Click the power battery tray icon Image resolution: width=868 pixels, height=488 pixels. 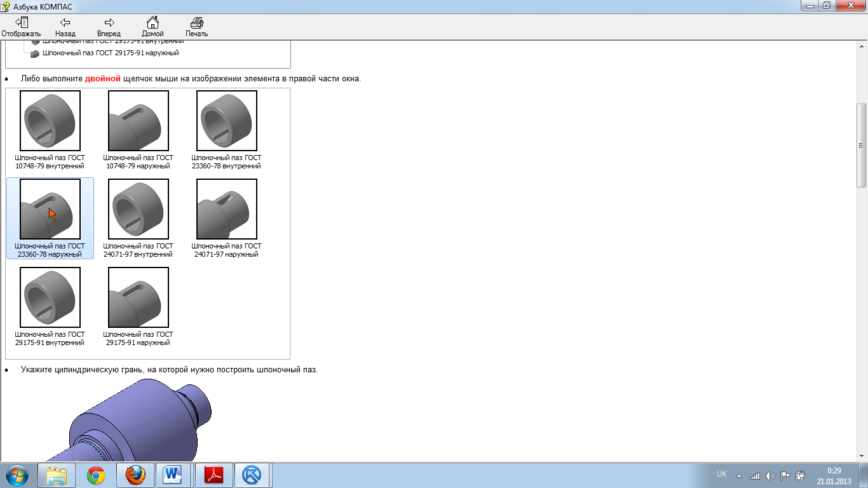801,476
